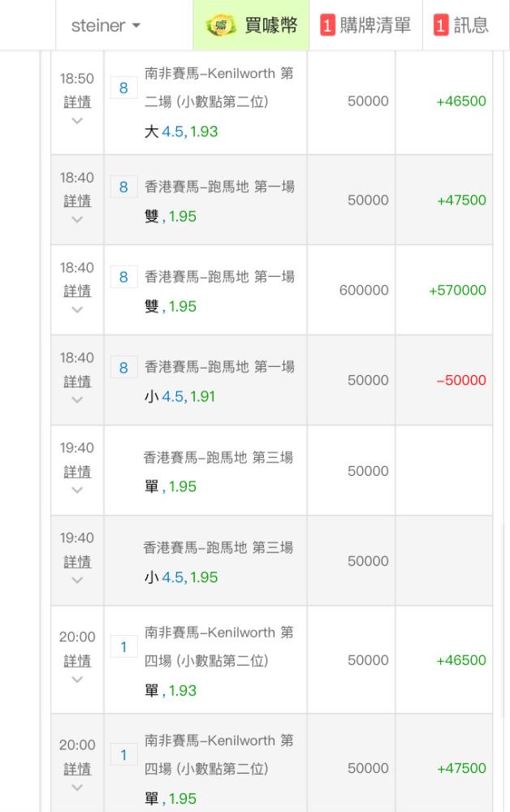510x812 pixels.
Task: Expand chevron under 19:40 小 4.5 row
Action: pos(77,581)
